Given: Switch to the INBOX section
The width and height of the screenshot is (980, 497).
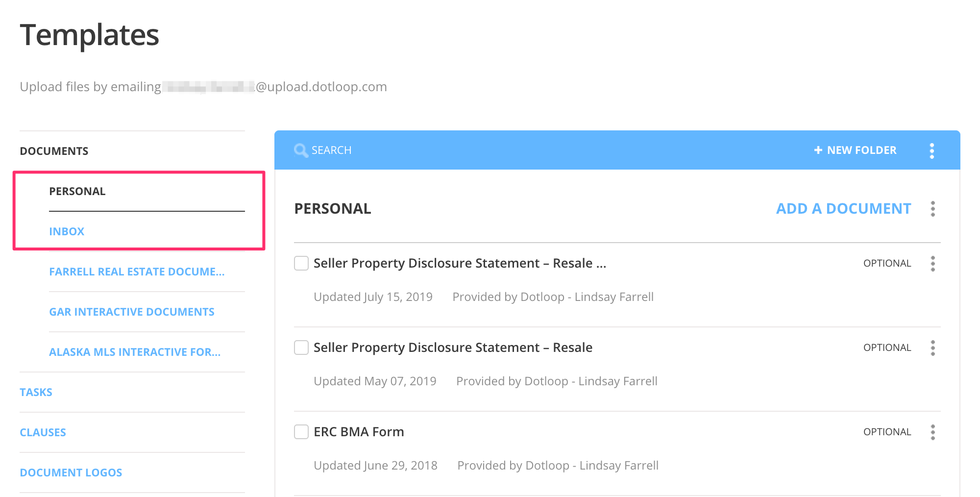Looking at the screenshot, I should pyautogui.click(x=67, y=231).
